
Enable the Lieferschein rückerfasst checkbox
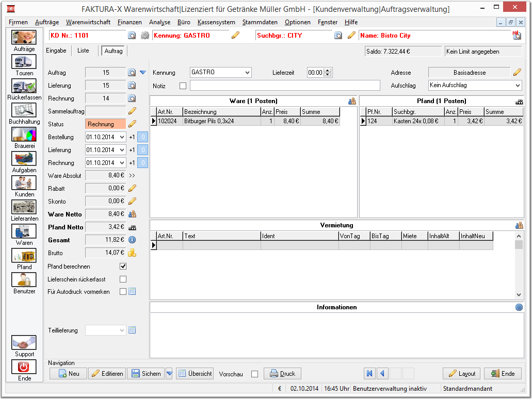coord(123,279)
